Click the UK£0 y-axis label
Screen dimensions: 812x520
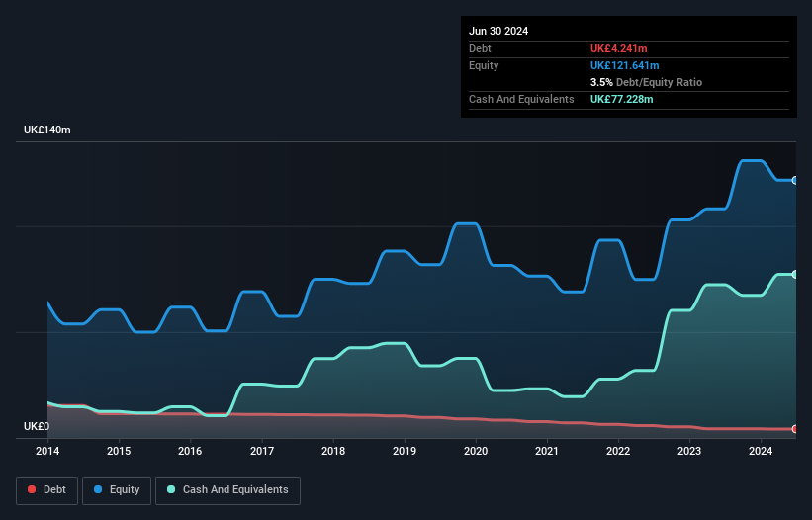pyautogui.click(x=37, y=426)
